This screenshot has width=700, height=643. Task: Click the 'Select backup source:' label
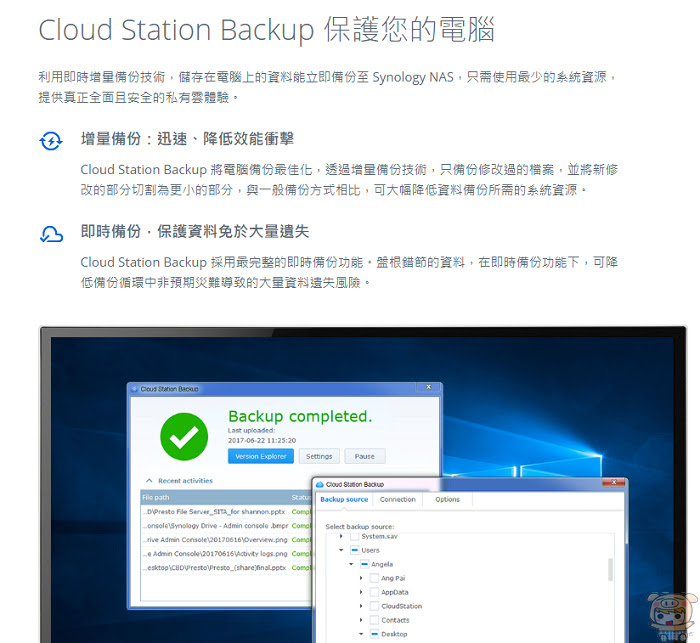(x=360, y=527)
